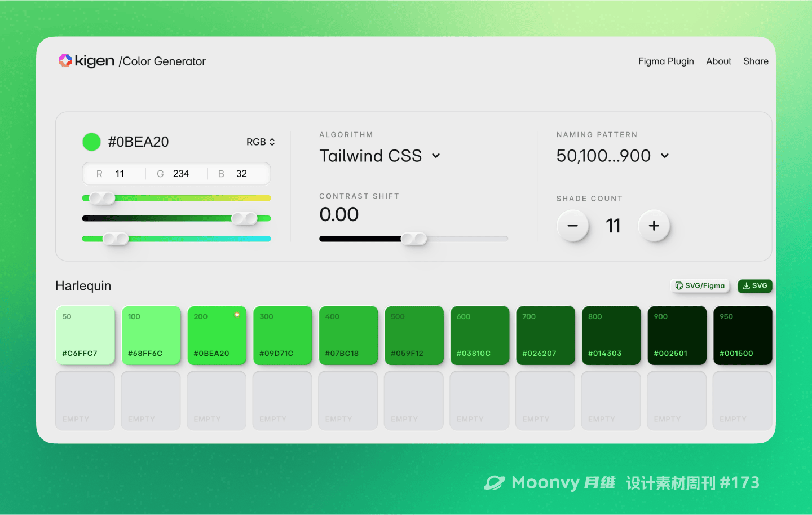812x515 pixels.
Task: Toggle RGB color format selector
Action: (261, 142)
